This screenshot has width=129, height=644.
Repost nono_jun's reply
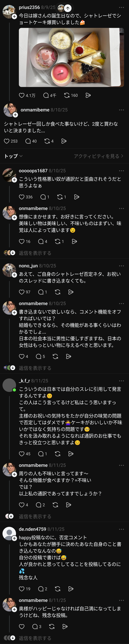click(x=58, y=292)
